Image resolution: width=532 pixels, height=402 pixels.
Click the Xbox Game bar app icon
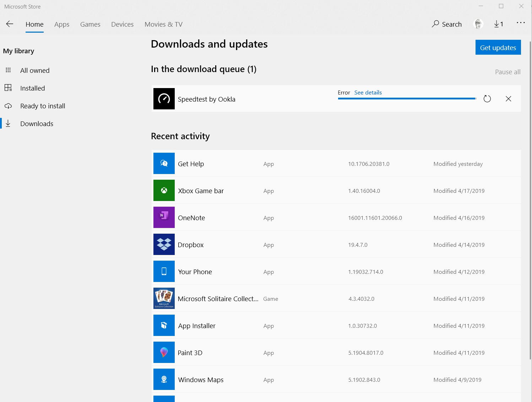pyautogui.click(x=164, y=190)
